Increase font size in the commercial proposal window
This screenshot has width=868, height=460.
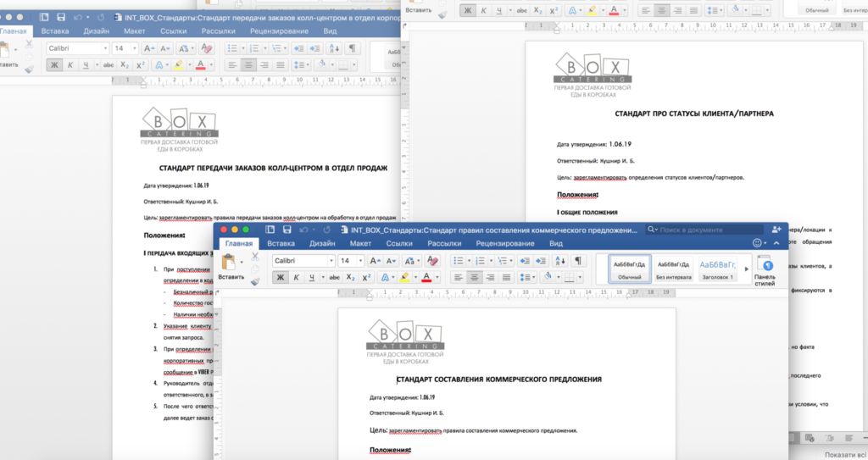(375, 261)
